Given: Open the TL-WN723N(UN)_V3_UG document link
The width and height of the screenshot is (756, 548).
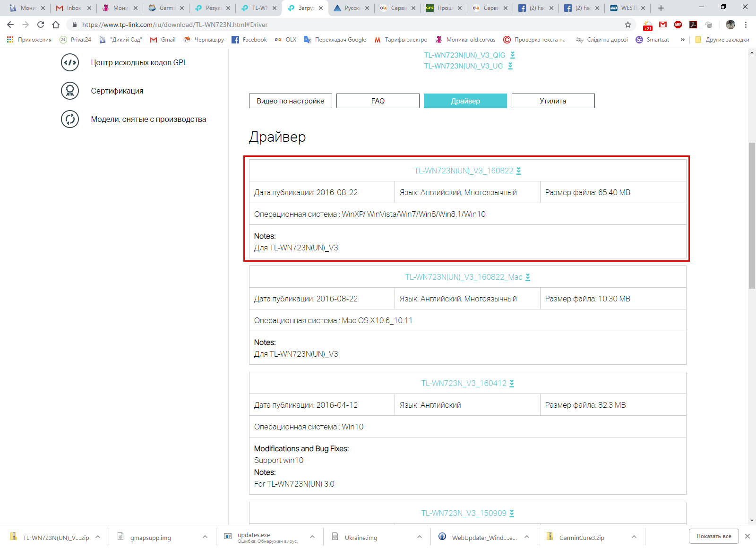Looking at the screenshot, I should tap(463, 66).
